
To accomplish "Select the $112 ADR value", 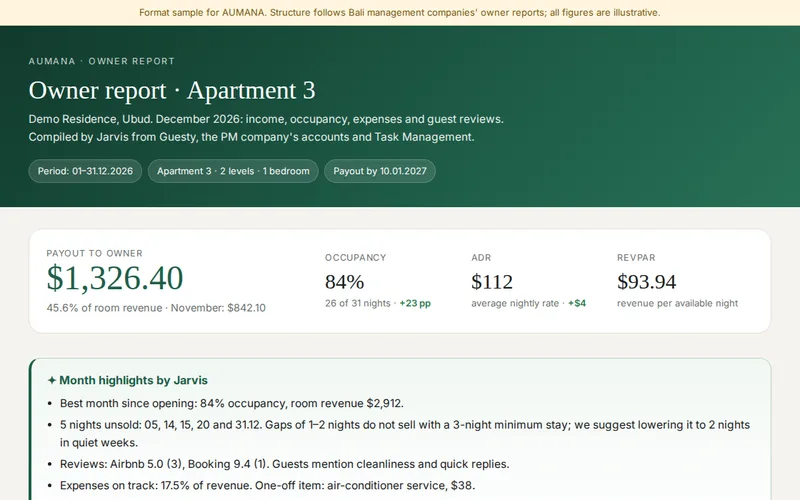I will 492,282.
